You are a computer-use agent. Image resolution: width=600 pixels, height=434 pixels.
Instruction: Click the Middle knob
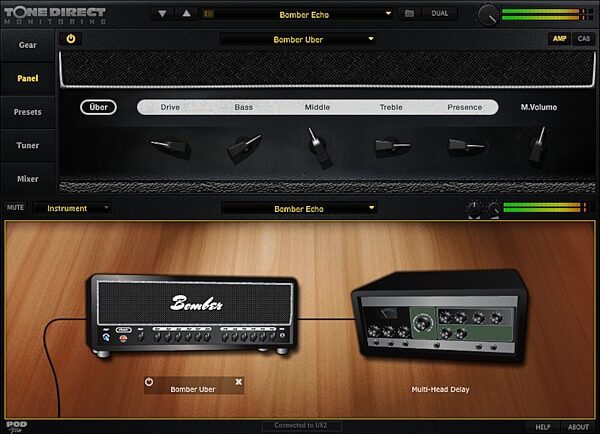click(319, 149)
